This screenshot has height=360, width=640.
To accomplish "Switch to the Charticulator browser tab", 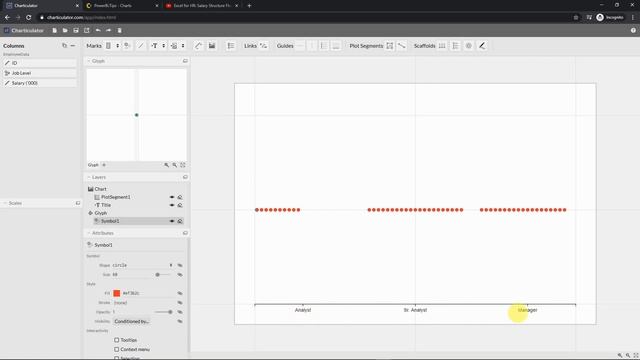I will pyautogui.click(x=41, y=6).
